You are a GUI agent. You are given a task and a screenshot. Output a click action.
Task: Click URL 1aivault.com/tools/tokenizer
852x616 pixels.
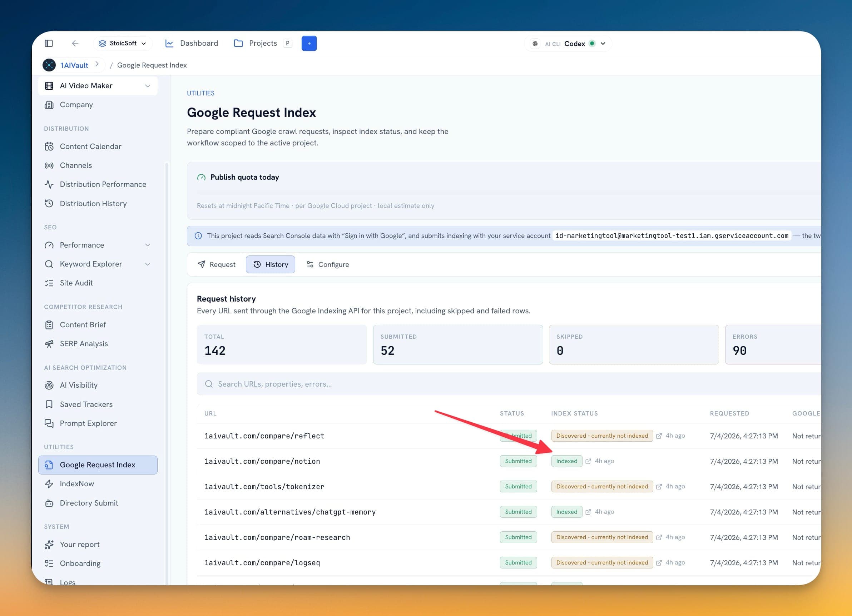[x=264, y=486]
